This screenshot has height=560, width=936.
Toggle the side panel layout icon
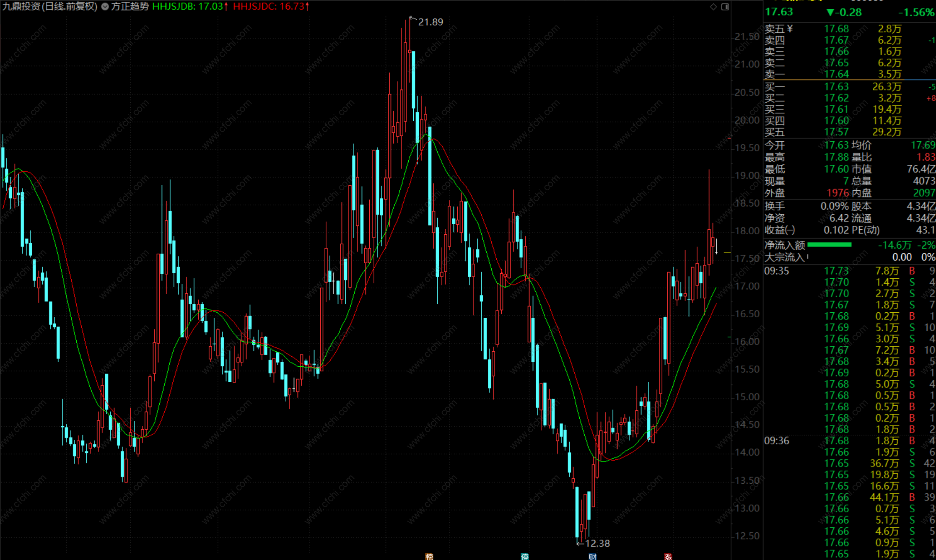(725, 7)
